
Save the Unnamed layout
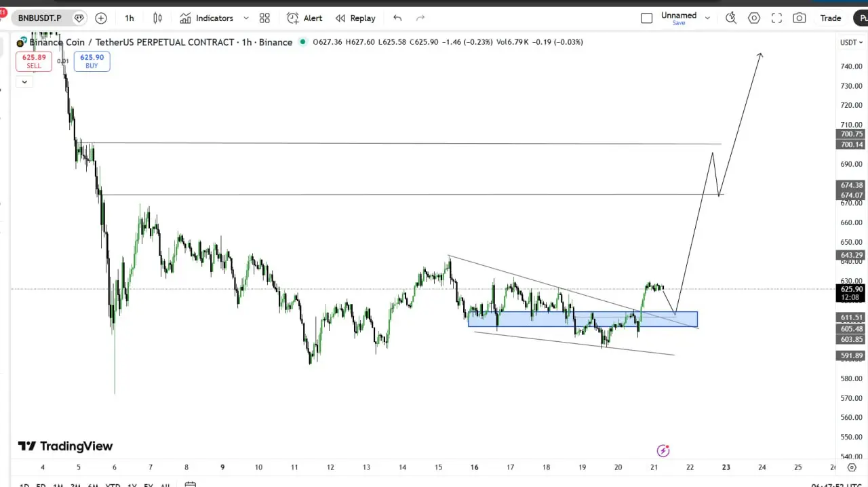point(679,23)
